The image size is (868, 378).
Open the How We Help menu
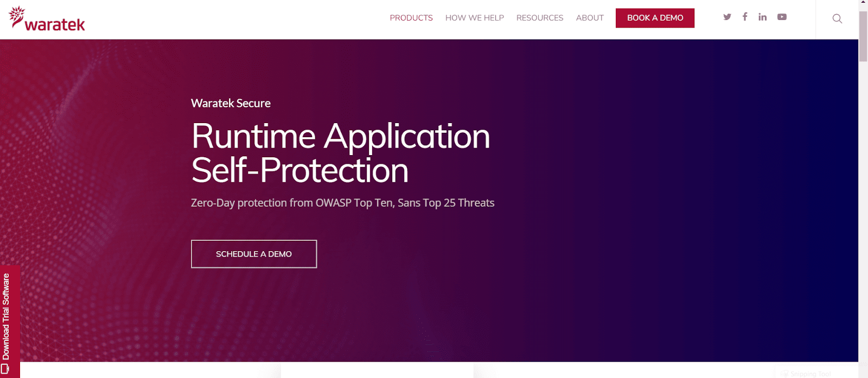point(475,18)
